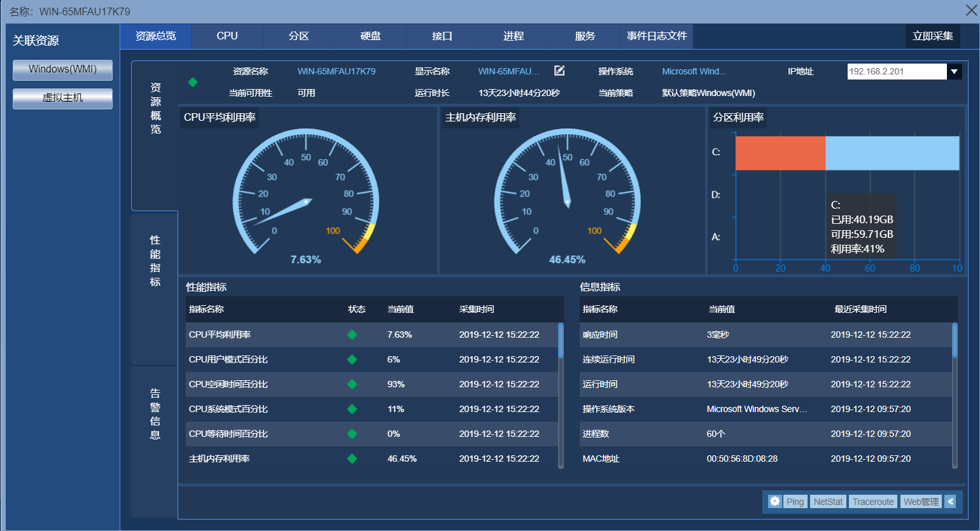Select the 操作系统版本 info row
980x531 pixels.
click(766, 409)
